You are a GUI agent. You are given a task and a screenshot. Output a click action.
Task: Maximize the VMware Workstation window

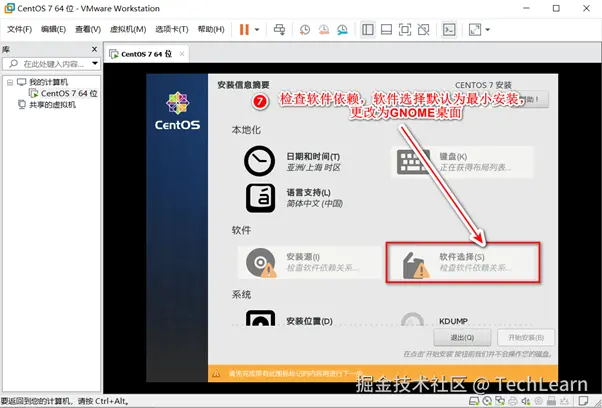tap(556, 8)
